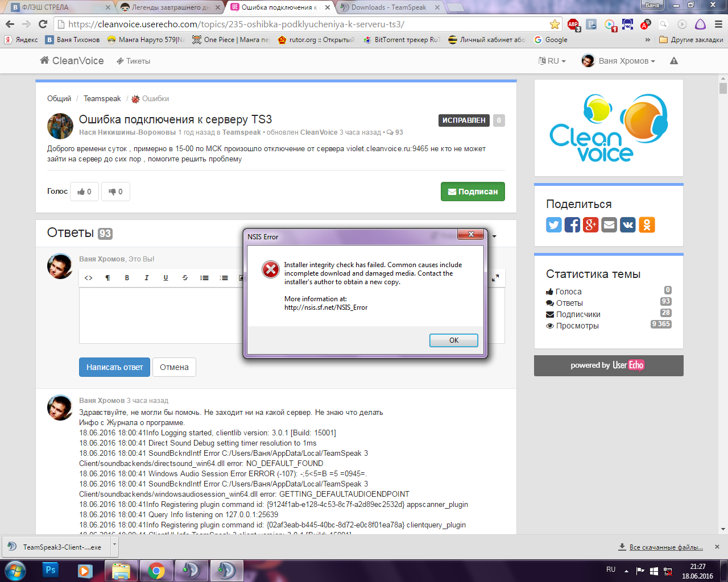728x582 pixels.
Task: Open the rutor.org bookmark
Action: [x=316, y=40]
